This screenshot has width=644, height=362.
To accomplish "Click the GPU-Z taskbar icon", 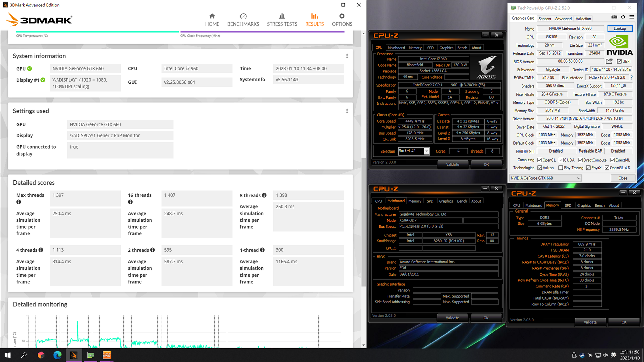I will 90,355.
